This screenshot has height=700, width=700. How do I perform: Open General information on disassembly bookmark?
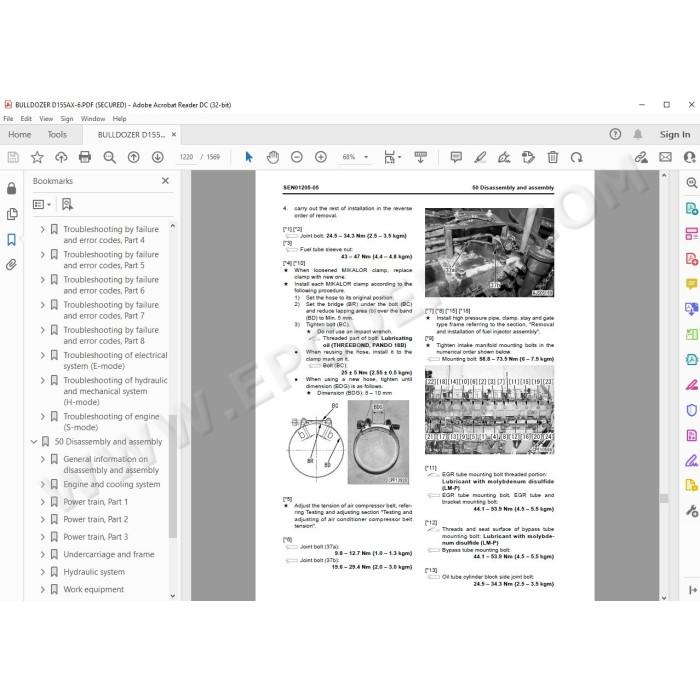[111, 465]
